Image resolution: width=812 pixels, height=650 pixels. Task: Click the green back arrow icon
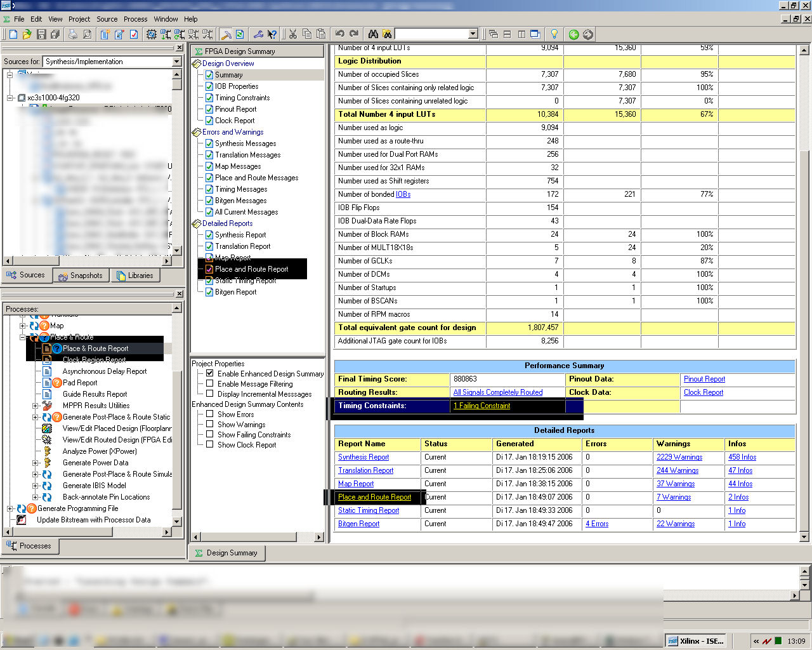pyautogui.click(x=573, y=34)
